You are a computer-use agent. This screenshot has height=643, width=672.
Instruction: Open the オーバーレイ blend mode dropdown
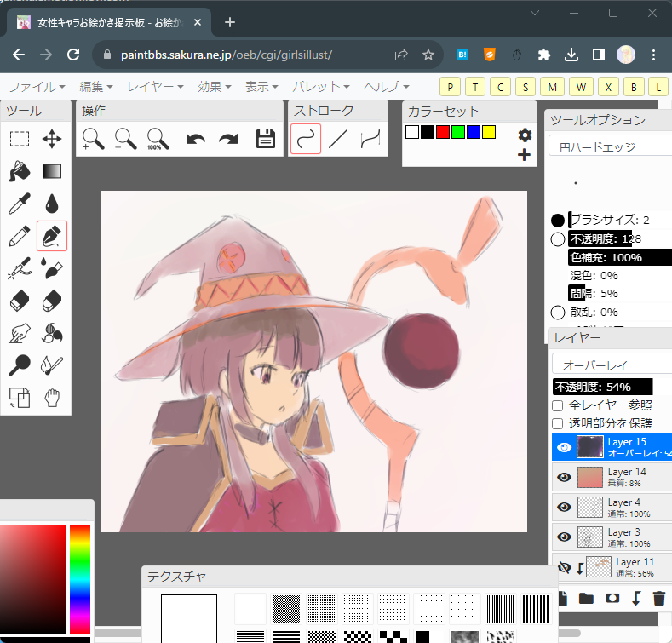(612, 365)
